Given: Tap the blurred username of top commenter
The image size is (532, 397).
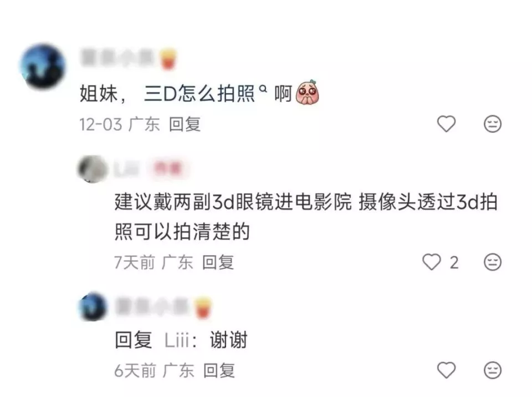Looking at the screenshot, I should tap(117, 58).
